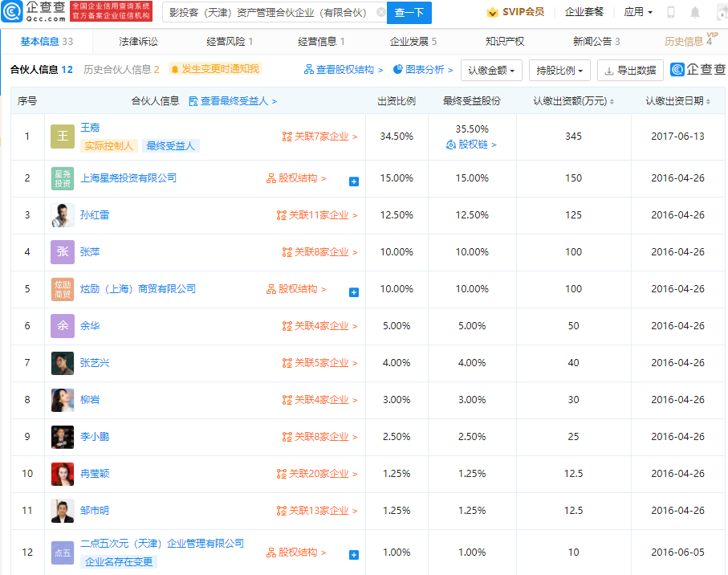Open 关联4家企业 for 柳岩
Screen dimensions: 728x575
click(x=320, y=400)
